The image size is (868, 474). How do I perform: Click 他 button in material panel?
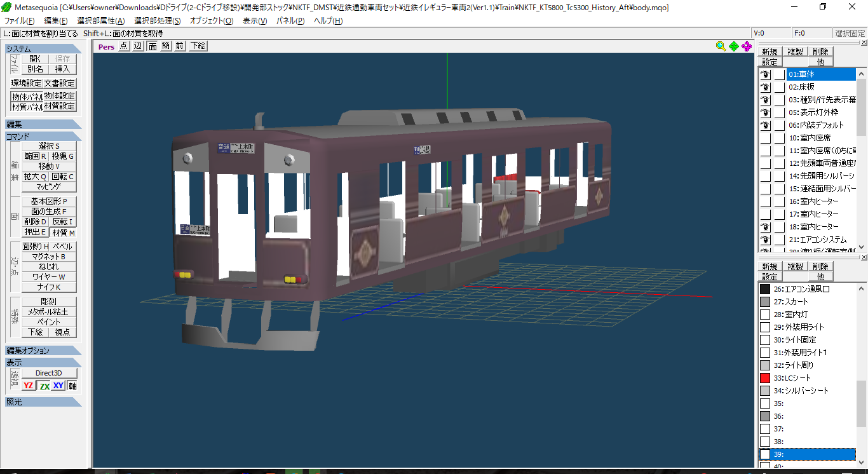tap(820, 277)
